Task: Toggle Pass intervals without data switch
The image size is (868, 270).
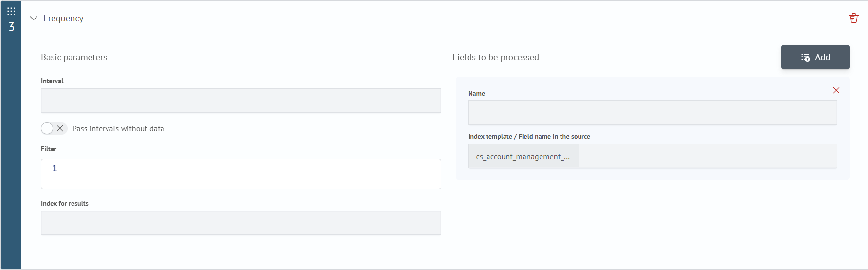Action: tap(54, 128)
